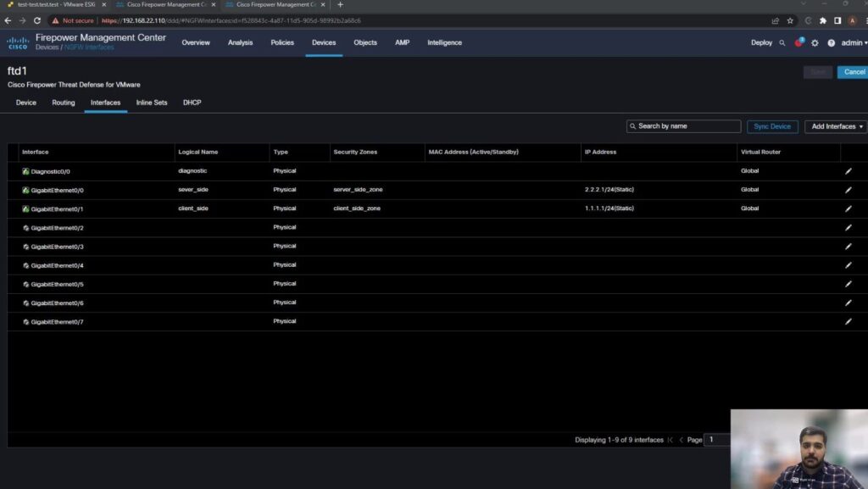868x489 pixels.
Task: Switch to the VMware ESXi browser tab
Action: (x=55, y=4)
